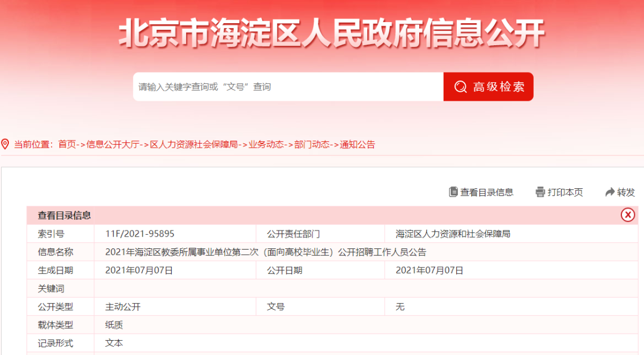Viewport: 644px width, 355px height.
Task: Select index number 11F/2021-95895
Action: [x=140, y=234]
